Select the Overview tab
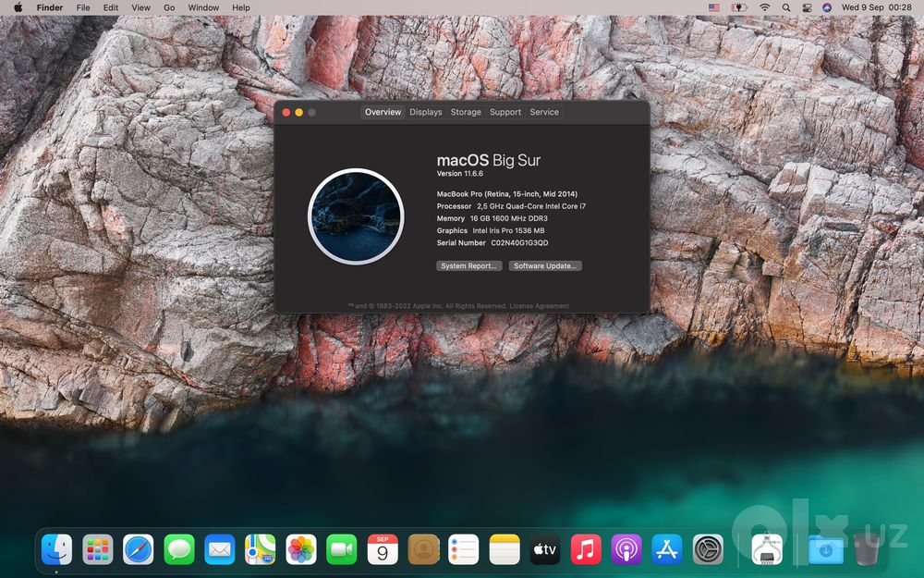Image resolution: width=924 pixels, height=578 pixels. [383, 112]
